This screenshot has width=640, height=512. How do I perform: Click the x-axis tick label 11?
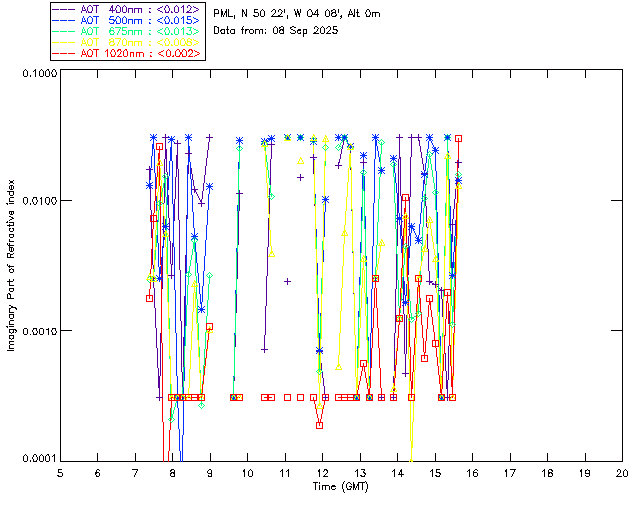tap(285, 473)
